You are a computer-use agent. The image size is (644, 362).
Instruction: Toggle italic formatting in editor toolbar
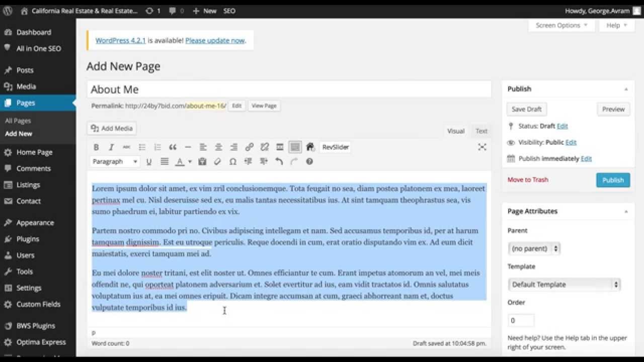pyautogui.click(x=111, y=147)
